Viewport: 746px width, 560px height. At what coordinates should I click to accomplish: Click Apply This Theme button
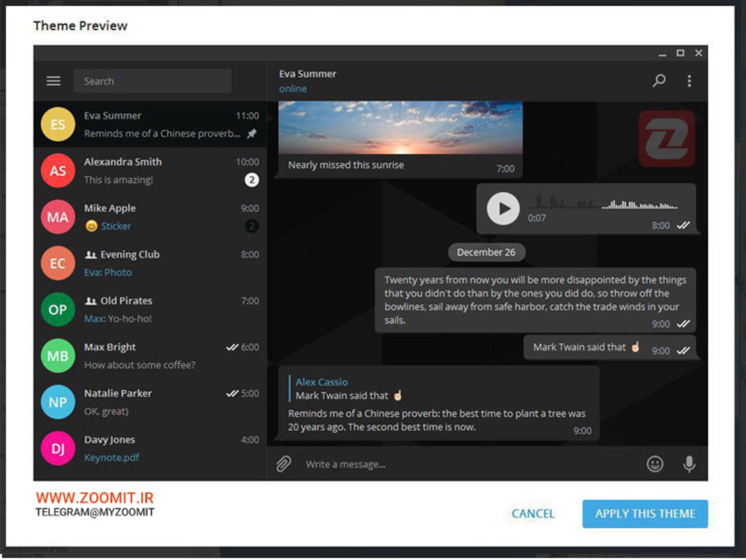645,513
